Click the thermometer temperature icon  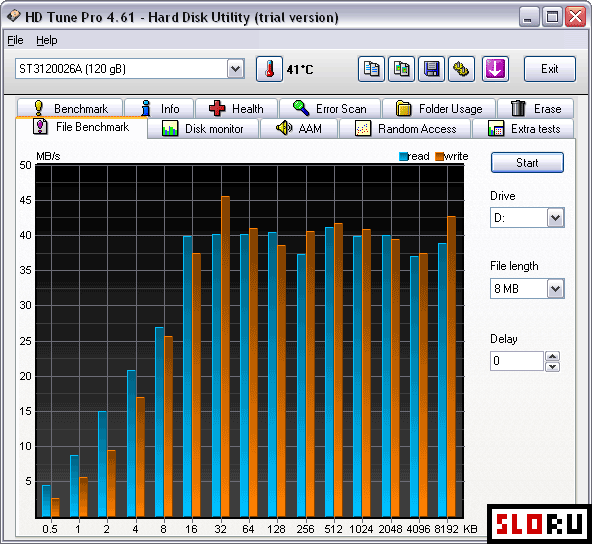[x=269, y=69]
